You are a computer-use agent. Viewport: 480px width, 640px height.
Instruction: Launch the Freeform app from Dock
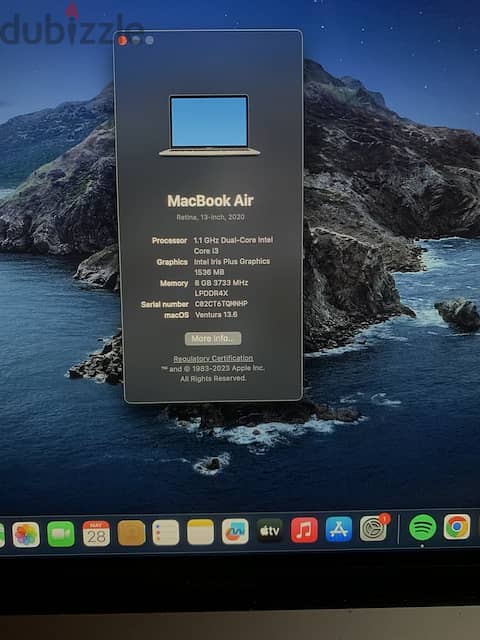[x=235, y=531]
